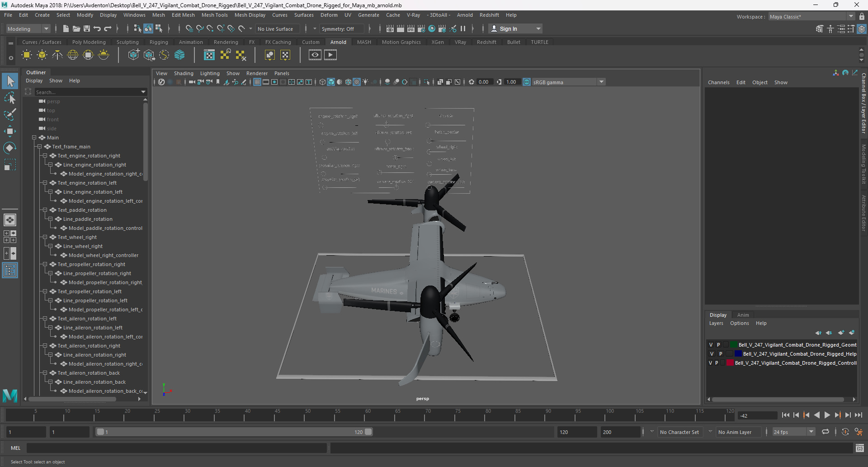Activate the Rotate tool in the toolbox
This screenshot has height=467, width=868.
coord(10,148)
